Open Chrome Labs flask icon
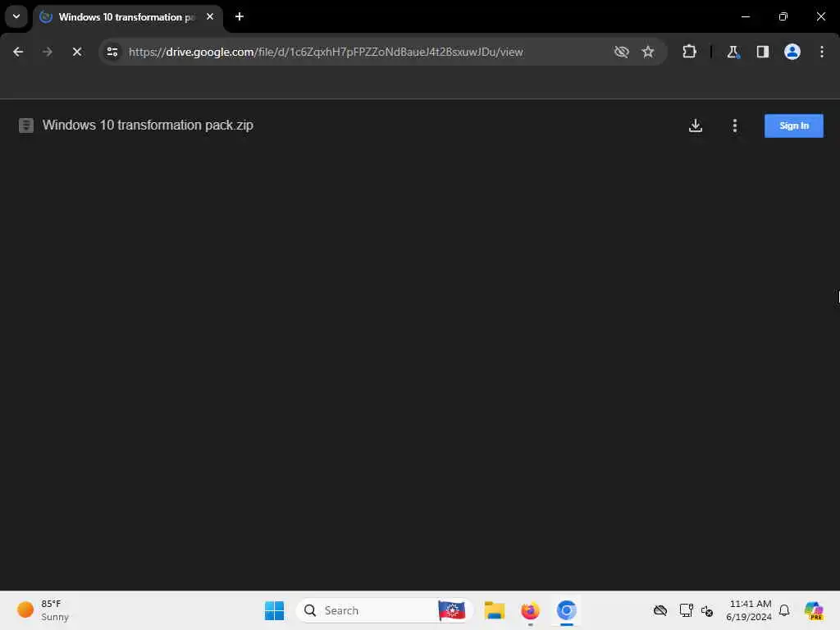 [x=733, y=52]
